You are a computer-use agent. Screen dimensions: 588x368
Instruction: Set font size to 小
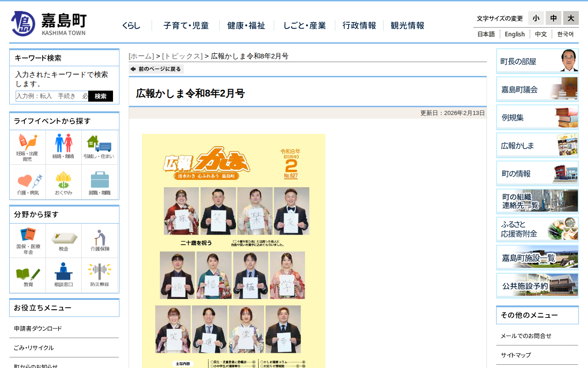coord(536,18)
